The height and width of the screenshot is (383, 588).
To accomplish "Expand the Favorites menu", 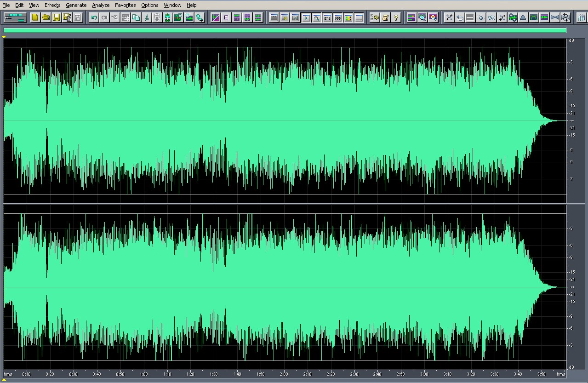I will (x=125, y=5).
